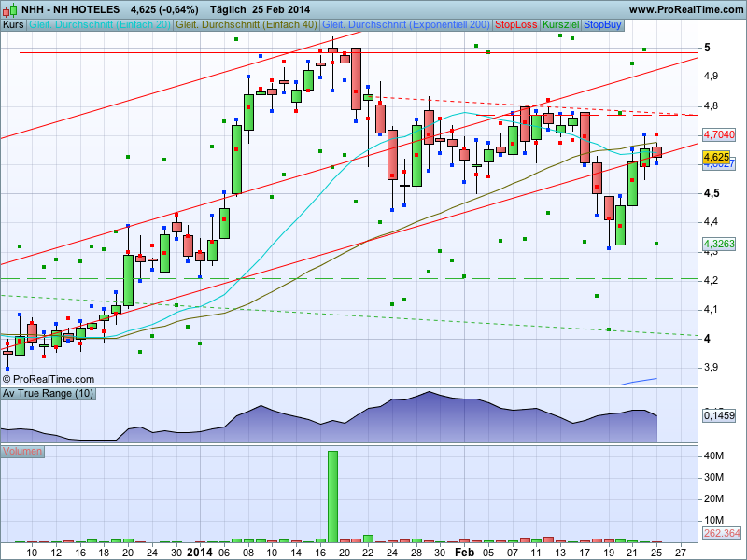Click the title text NHH - NH HOTELES
Viewport: 747px width, 560px height.
pos(71,9)
